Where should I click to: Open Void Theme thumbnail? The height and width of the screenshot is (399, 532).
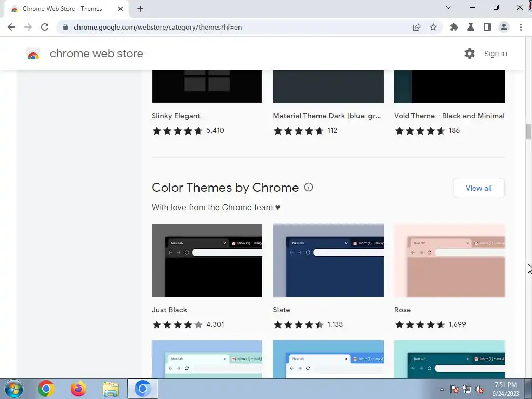click(x=449, y=87)
